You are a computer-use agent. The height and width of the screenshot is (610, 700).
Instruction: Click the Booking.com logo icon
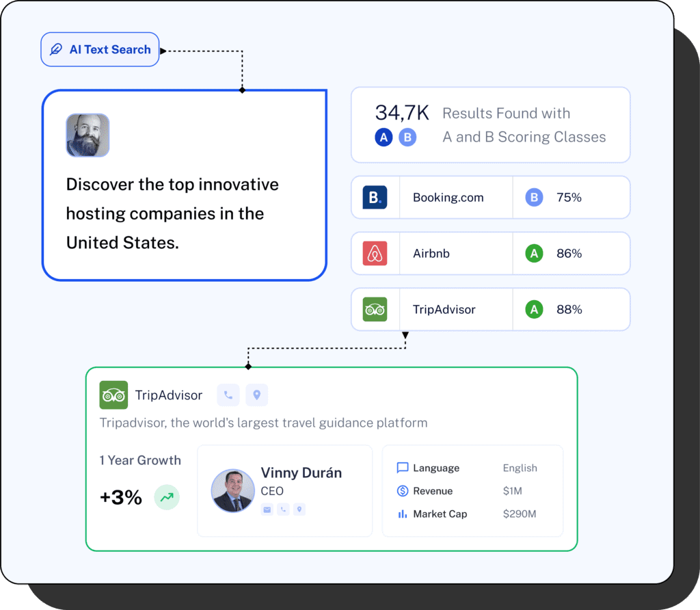375,198
